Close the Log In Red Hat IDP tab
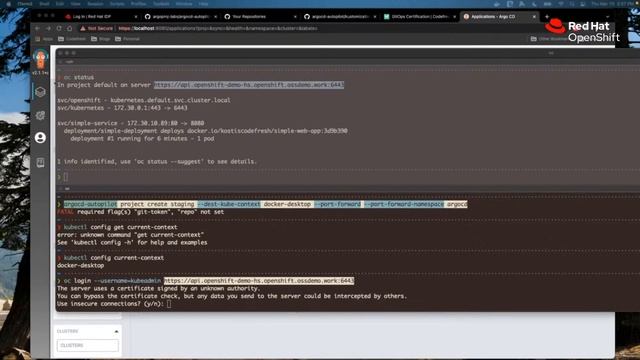 point(136,17)
